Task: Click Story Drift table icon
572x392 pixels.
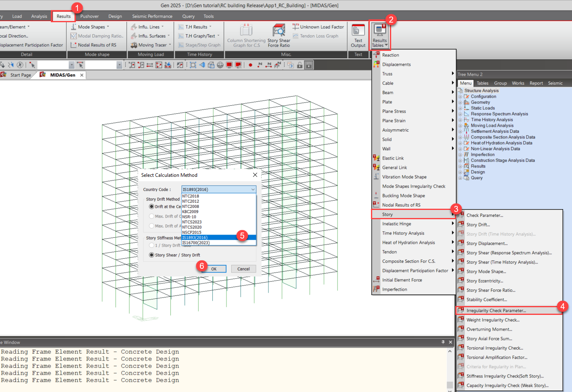Action: (x=461, y=224)
